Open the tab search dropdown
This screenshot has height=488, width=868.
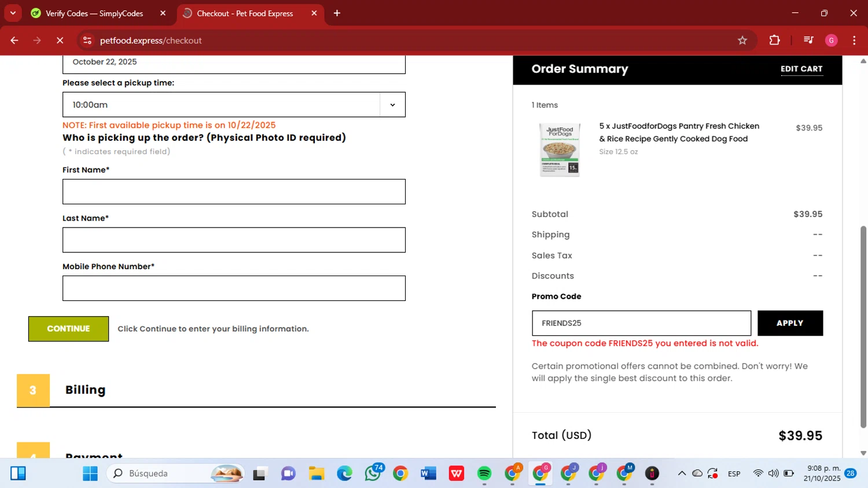[13, 13]
